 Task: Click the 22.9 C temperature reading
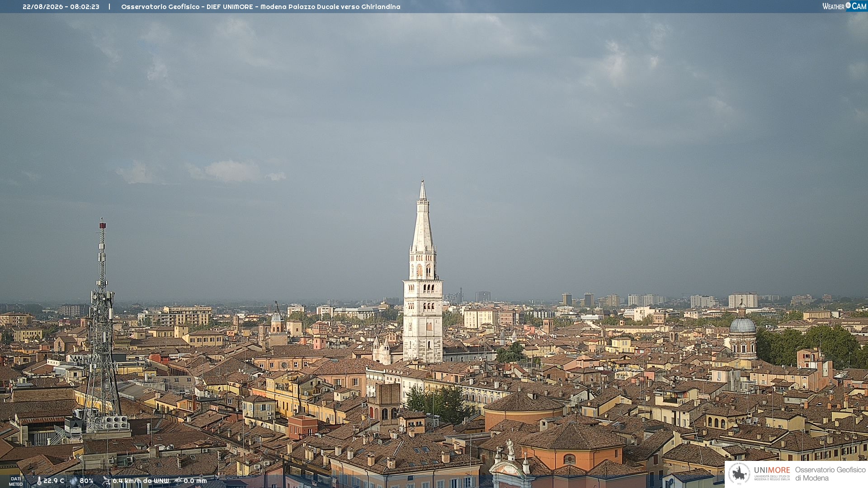[x=54, y=481]
